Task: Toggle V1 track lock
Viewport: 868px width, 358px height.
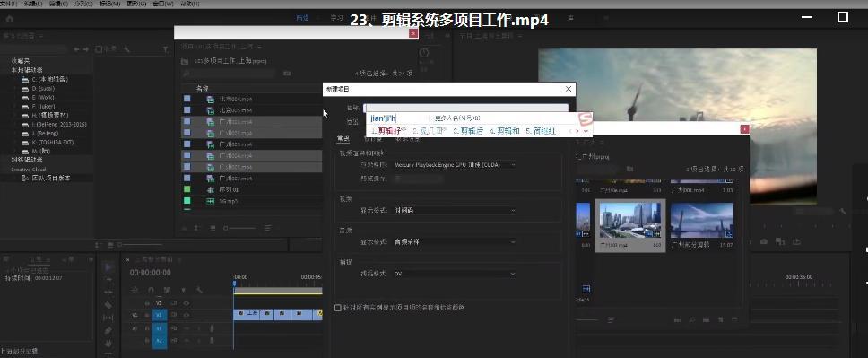Action: point(147,315)
